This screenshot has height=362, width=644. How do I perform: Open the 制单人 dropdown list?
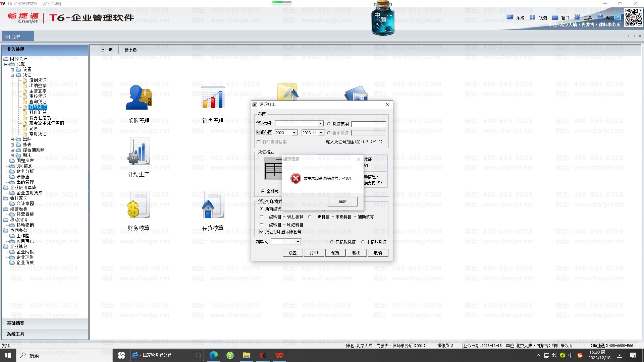[298, 241]
